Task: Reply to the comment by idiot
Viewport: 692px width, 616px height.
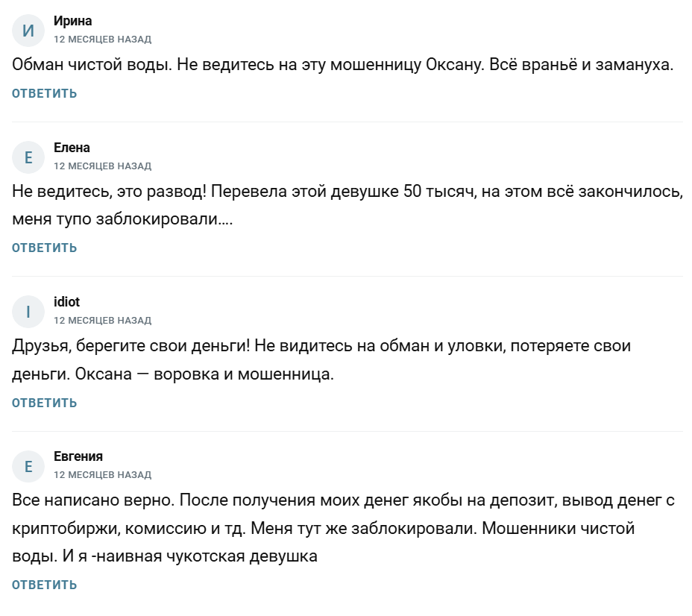Action: tap(44, 403)
